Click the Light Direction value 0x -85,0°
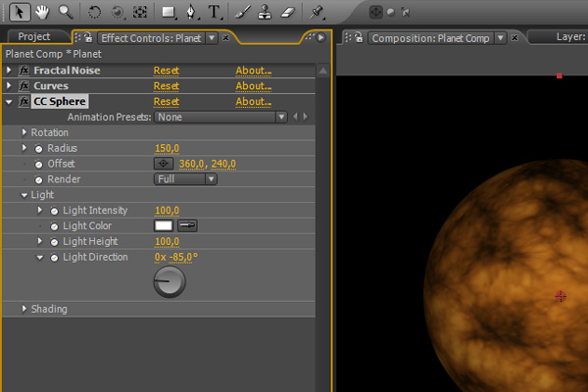588x392 pixels. click(175, 258)
